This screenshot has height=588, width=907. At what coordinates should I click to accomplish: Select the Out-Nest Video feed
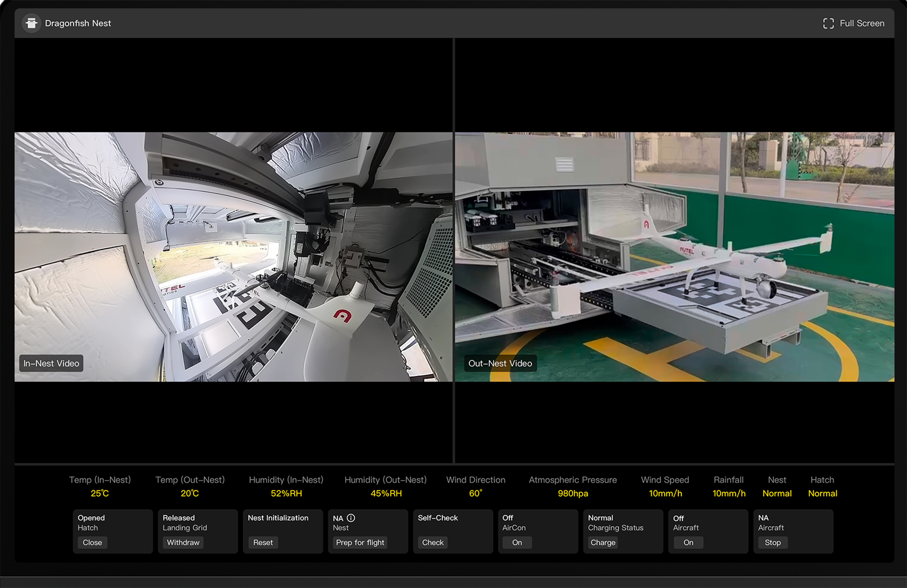point(675,256)
